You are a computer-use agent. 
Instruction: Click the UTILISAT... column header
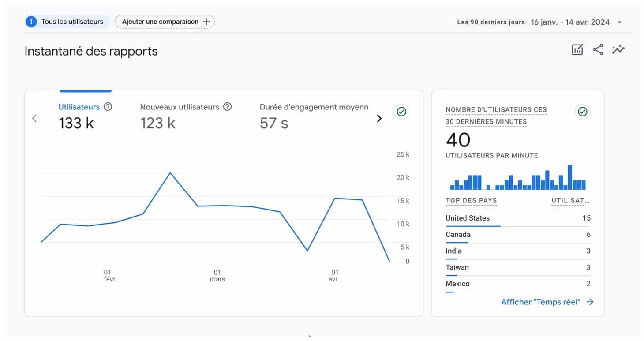pos(571,200)
